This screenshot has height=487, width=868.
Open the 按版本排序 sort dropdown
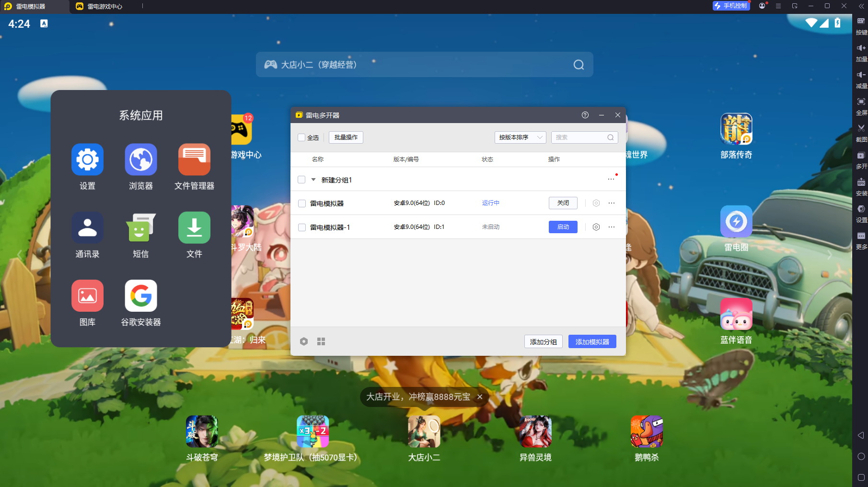pyautogui.click(x=520, y=137)
